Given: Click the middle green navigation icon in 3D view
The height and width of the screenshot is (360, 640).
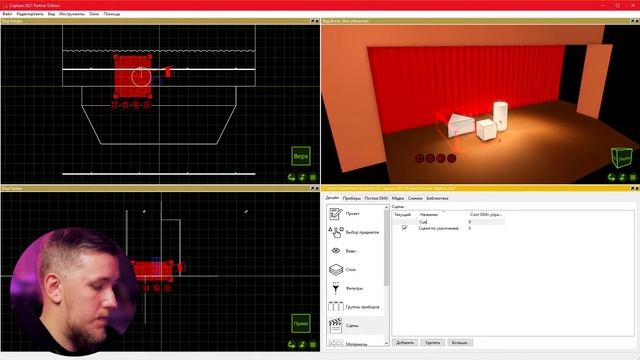Looking at the screenshot, I should 622,177.
